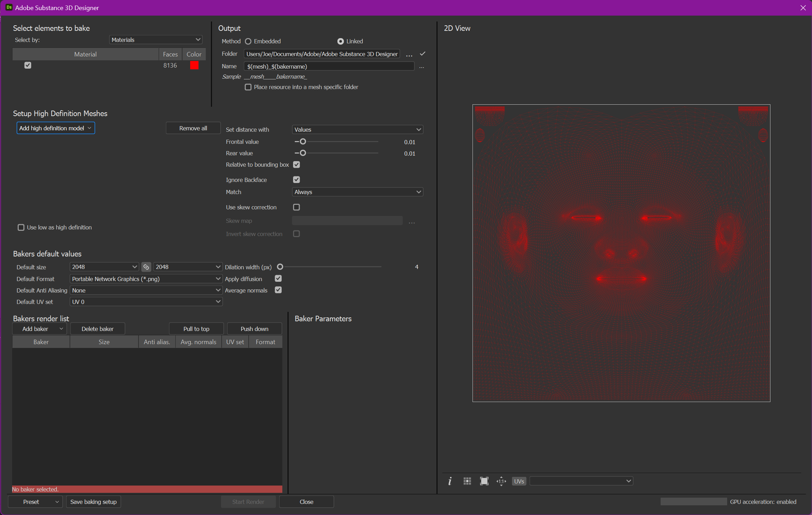This screenshot has width=812, height=515.
Task: Click the fit-to-view icon in 2D View
Action: 484,481
